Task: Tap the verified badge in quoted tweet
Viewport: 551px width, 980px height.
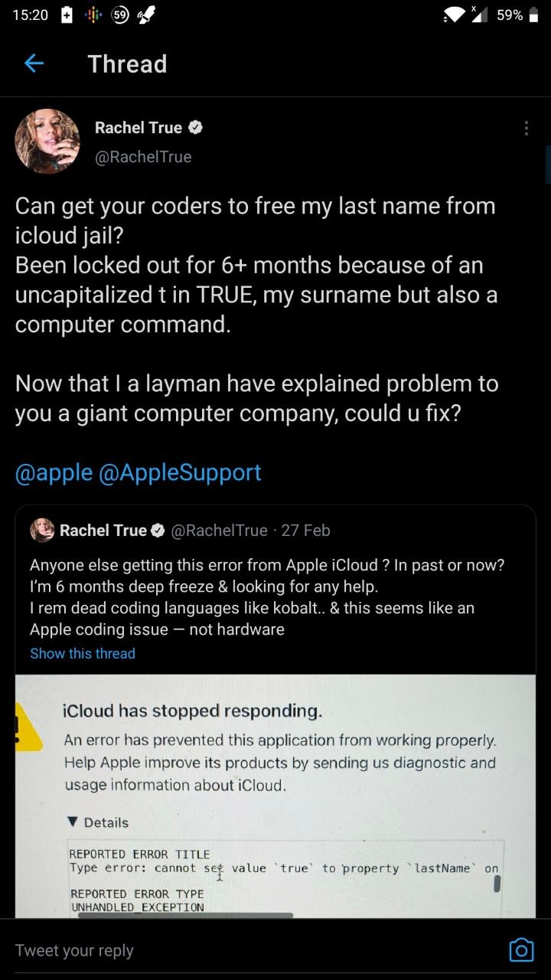Action: pos(158,530)
